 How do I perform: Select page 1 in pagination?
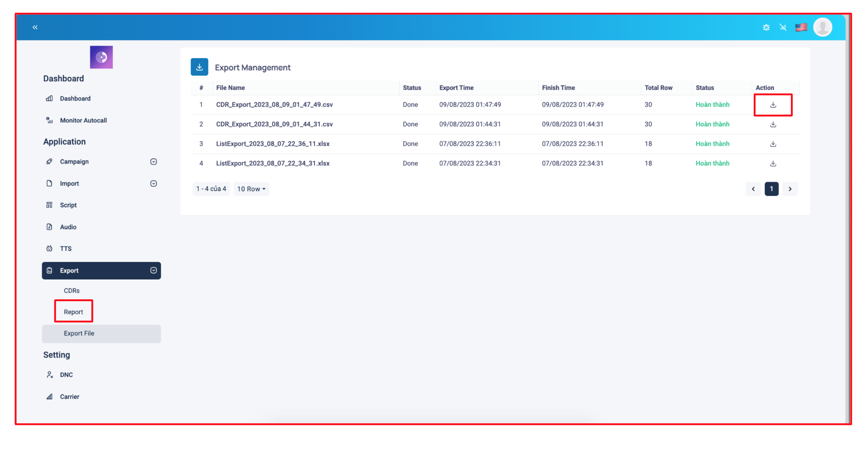771,189
